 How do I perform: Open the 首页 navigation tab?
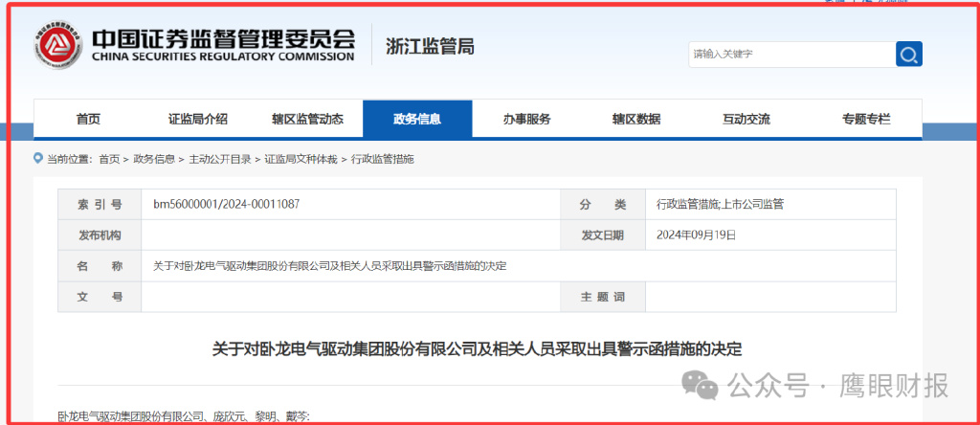(x=88, y=120)
